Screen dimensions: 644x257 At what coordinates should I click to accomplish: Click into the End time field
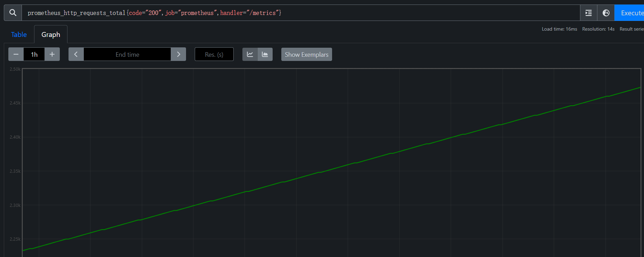pyautogui.click(x=127, y=54)
